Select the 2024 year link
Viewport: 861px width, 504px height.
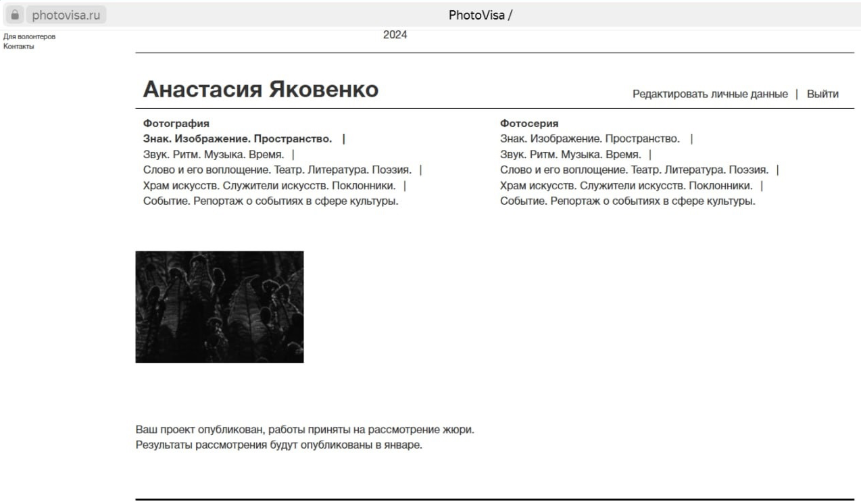[395, 35]
